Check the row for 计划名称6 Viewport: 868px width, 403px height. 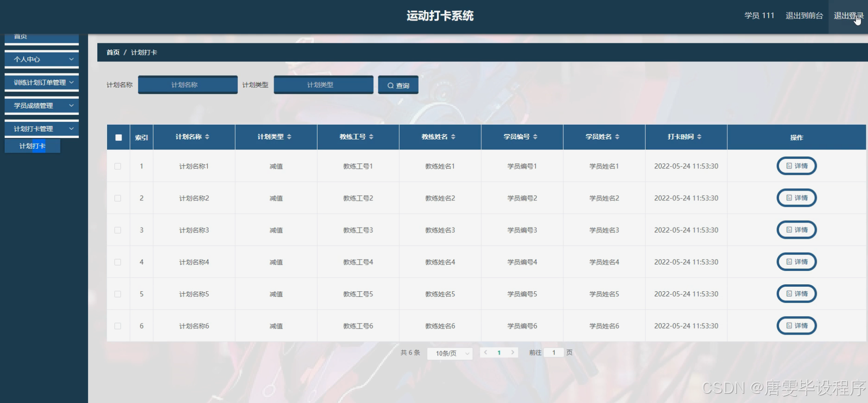[x=118, y=326]
